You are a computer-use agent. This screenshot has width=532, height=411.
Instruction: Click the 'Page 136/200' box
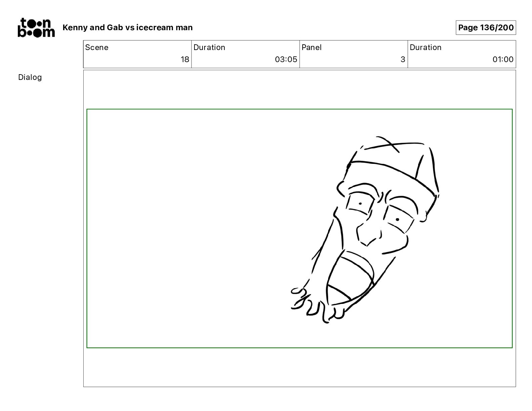[x=486, y=28]
